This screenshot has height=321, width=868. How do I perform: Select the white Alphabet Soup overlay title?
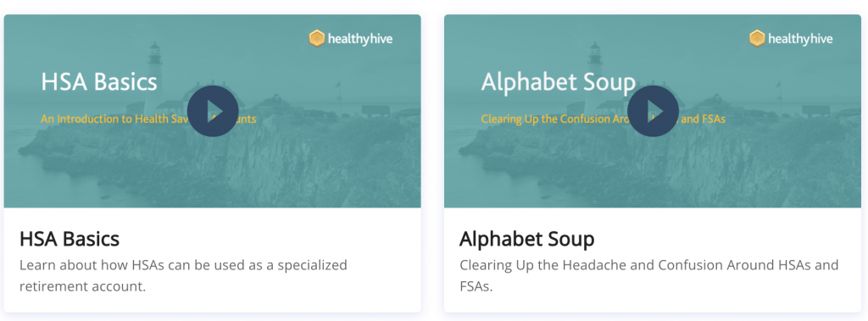tap(558, 82)
